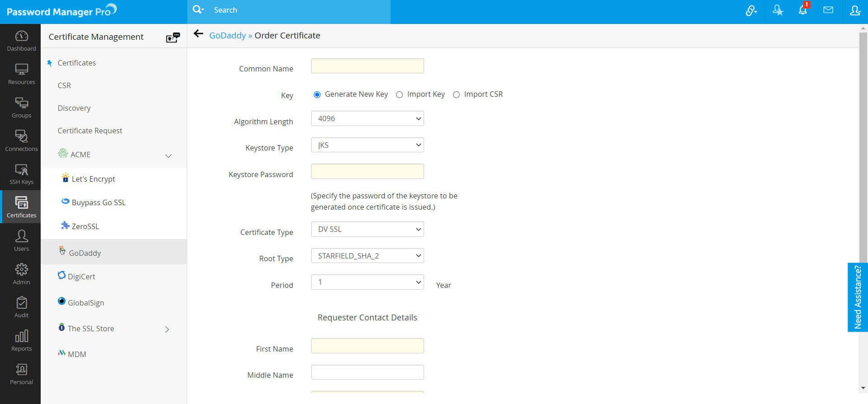Select DigiCert in the menu

pos(81,277)
